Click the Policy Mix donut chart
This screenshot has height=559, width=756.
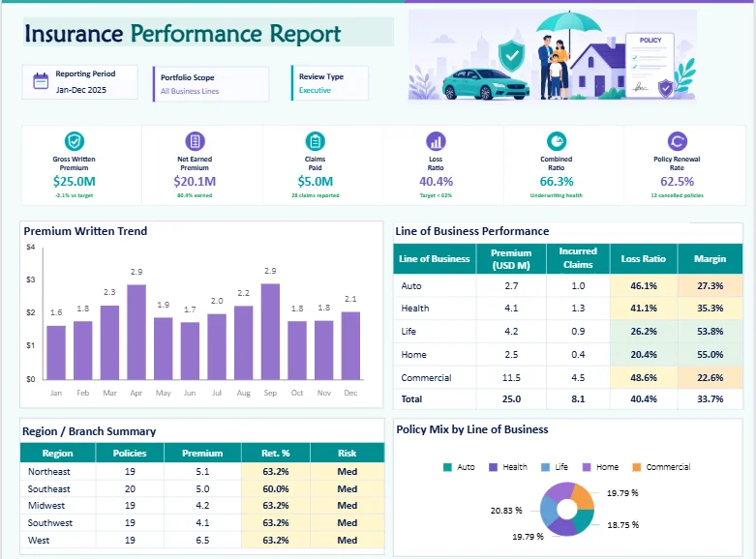tap(567, 509)
